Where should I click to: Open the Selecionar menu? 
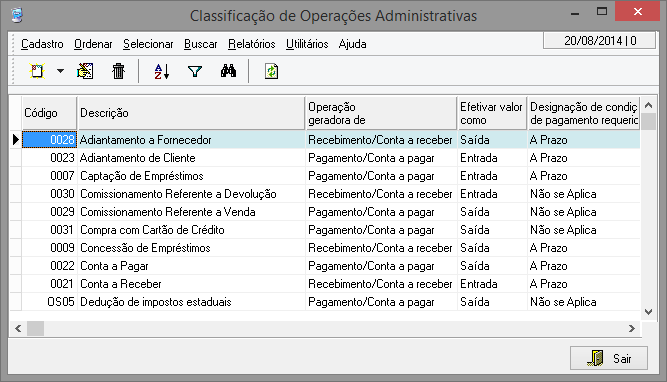coord(148,44)
